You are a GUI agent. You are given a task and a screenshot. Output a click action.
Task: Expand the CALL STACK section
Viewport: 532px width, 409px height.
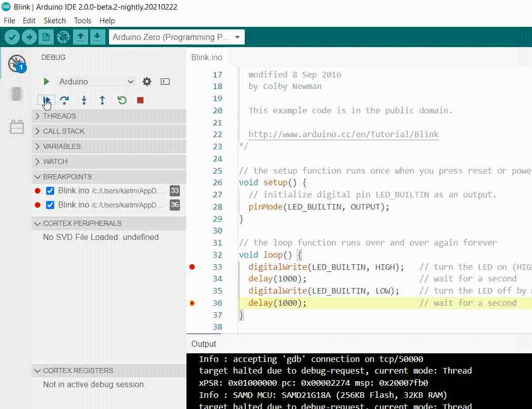[x=63, y=131]
